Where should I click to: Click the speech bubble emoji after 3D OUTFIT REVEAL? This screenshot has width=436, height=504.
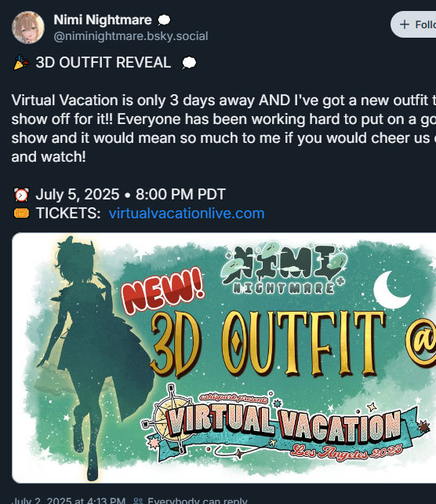[189, 63]
